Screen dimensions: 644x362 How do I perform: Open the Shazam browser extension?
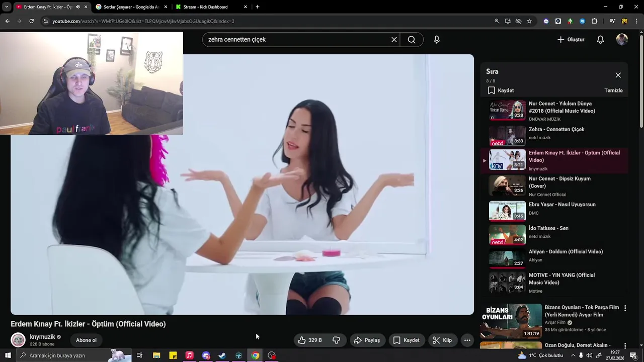(582, 21)
